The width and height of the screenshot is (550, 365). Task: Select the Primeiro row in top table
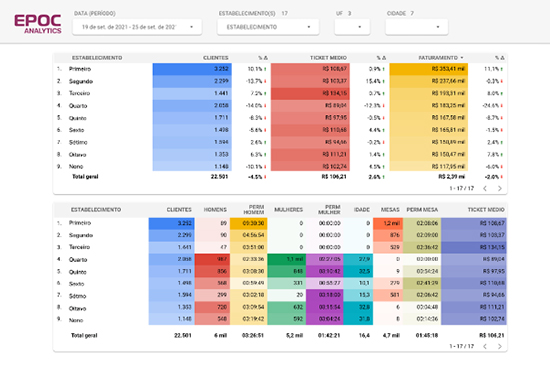point(280,69)
